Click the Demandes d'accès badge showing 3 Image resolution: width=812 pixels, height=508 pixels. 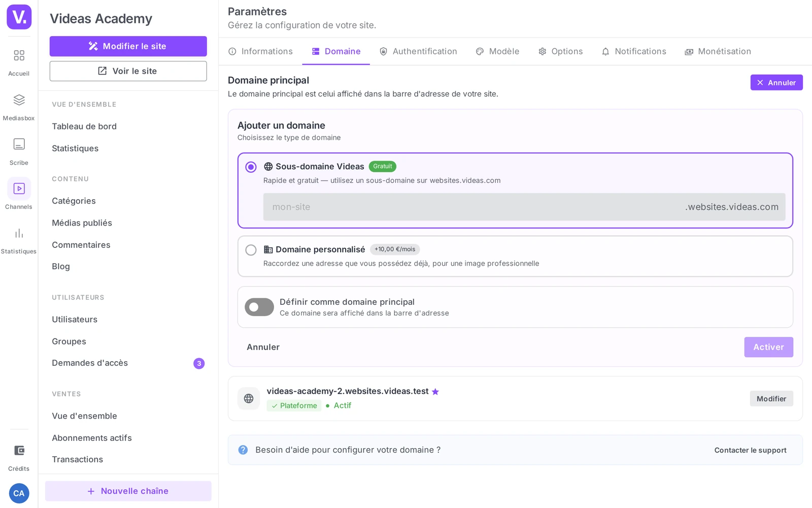pyautogui.click(x=199, y=363)
